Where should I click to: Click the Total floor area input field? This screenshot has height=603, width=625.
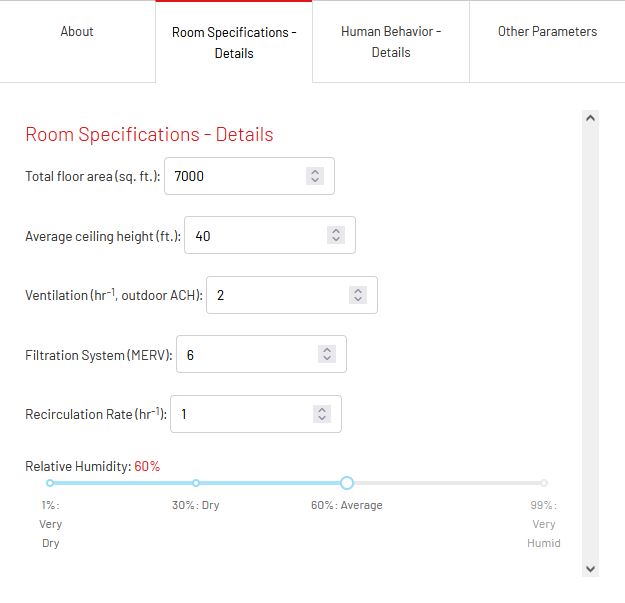click(x=249, y=176)
